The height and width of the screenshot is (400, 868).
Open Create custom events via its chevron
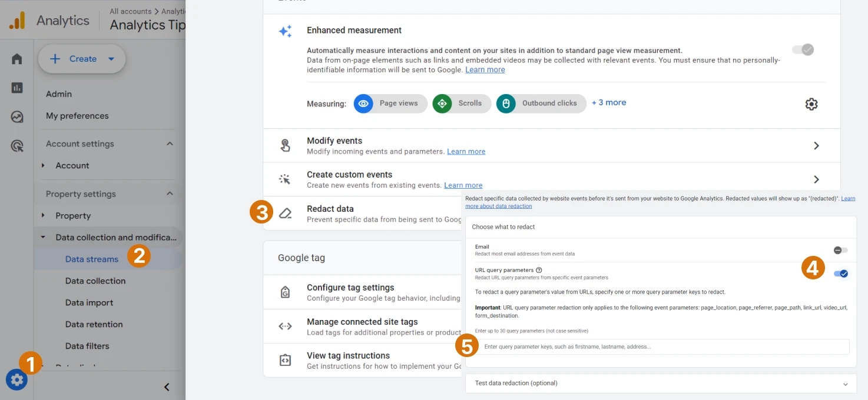point(816,179)
